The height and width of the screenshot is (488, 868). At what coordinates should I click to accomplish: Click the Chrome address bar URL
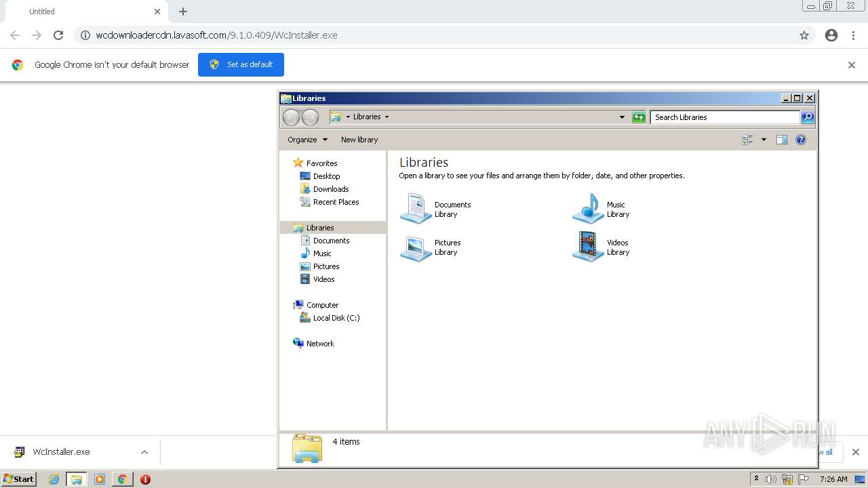click(x=216, y=35)
